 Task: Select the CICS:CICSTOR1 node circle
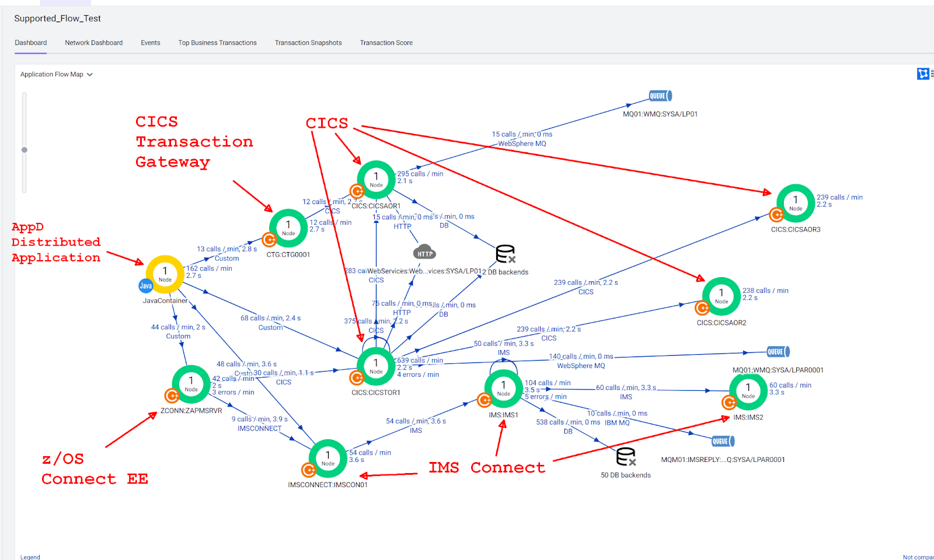click(x=376, y=366)
